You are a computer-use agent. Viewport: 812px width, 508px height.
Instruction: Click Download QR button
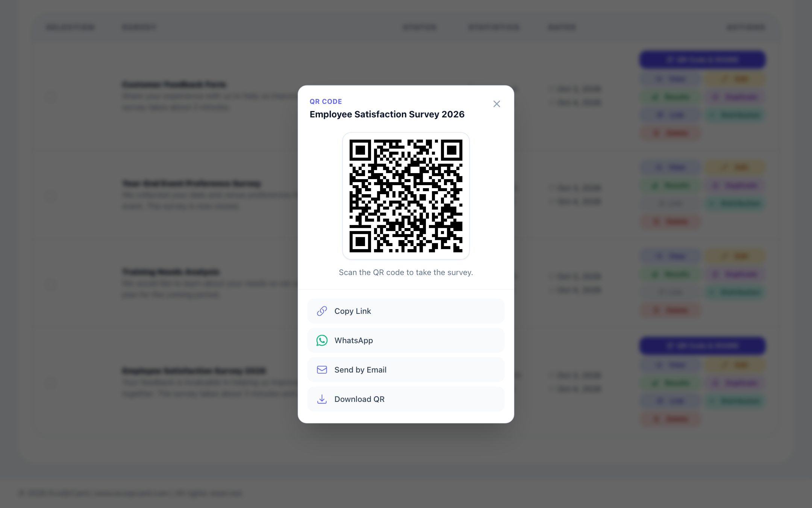(406, 399)
